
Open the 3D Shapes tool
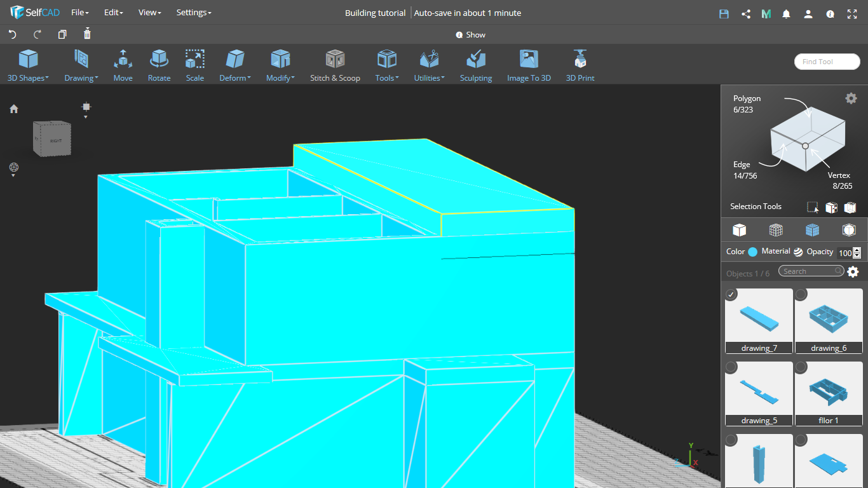click(28, 66)
